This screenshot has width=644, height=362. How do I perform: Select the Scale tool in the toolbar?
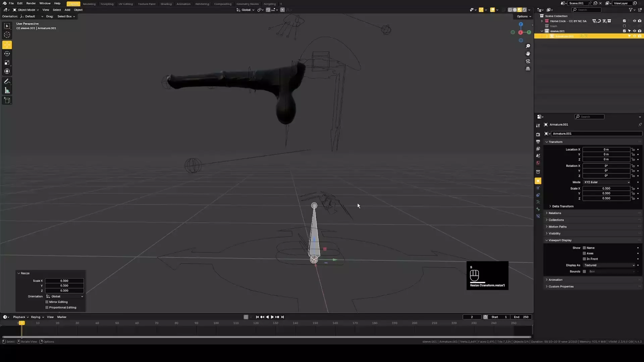[7, 62]
